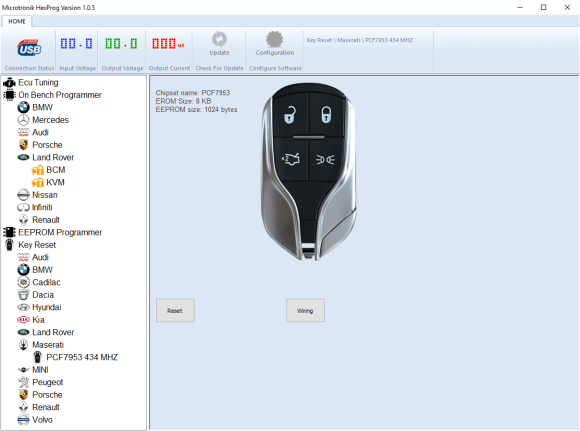This screenshot has height=431, width=580.
Task: Click the Update refresh icon
Action: click(219, 39)
